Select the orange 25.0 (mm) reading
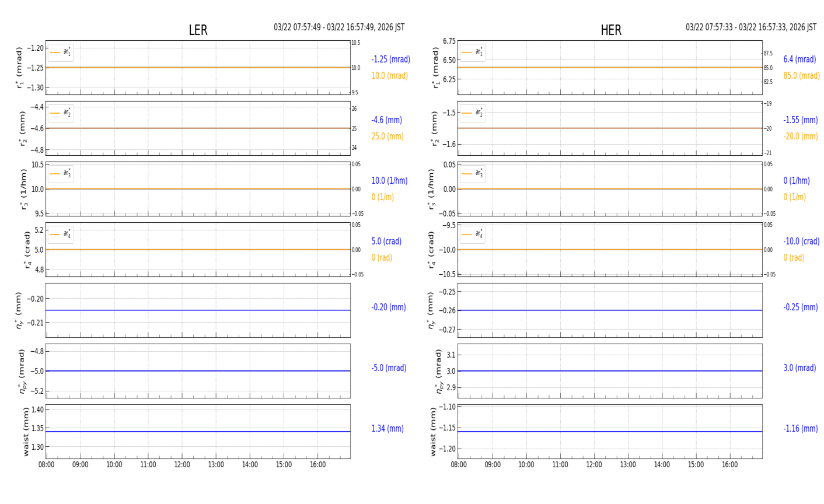The height and width of the screenshot is (504, 824). tap(387, 136)
